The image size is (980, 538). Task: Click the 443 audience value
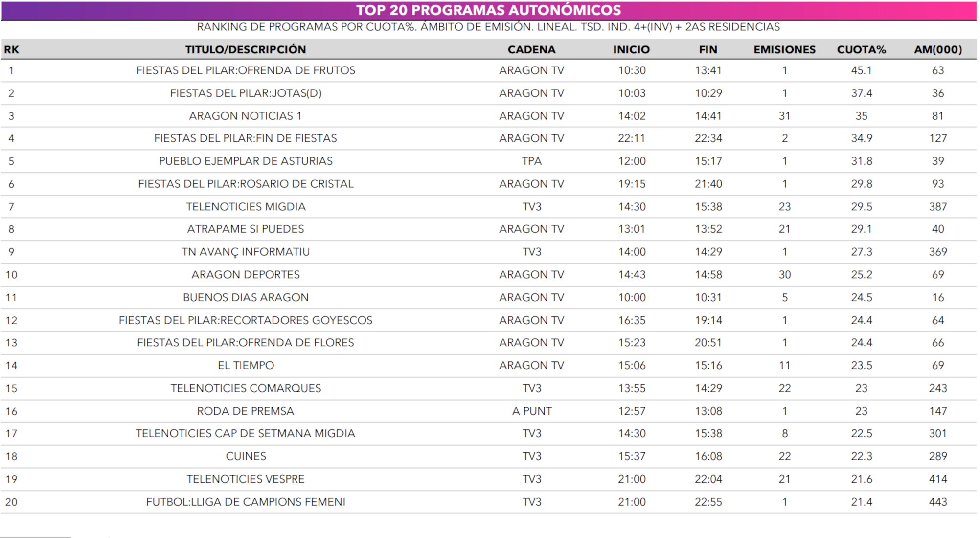click(937, 502)
